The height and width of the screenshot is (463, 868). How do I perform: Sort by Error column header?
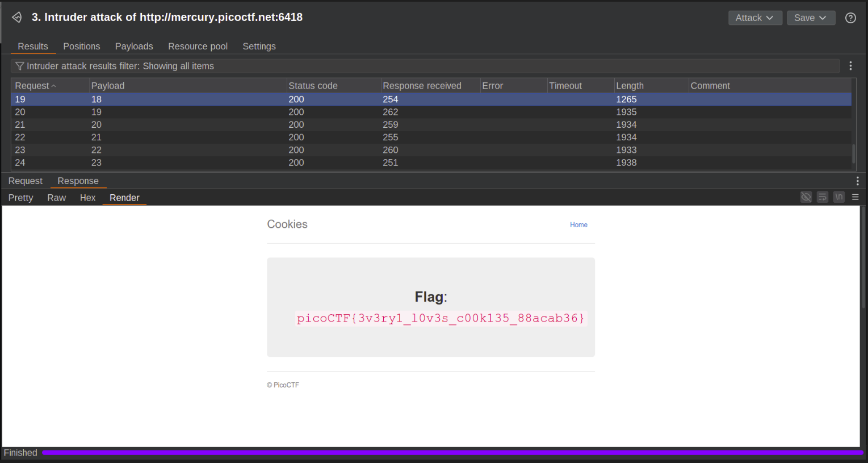(513, 86)
